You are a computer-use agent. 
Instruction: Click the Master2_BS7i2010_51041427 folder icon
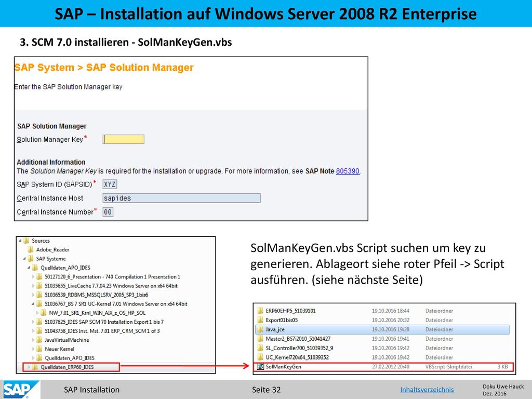pos(260,339)
